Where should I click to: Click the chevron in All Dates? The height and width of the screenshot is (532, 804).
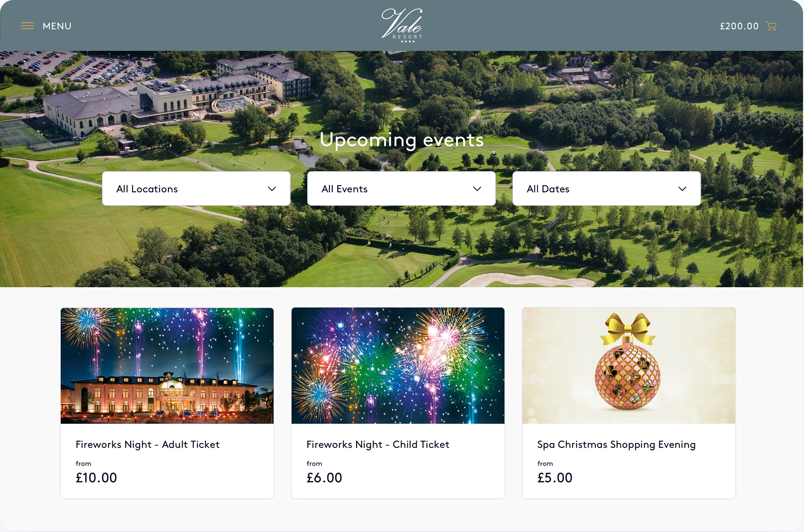point(682,189)
